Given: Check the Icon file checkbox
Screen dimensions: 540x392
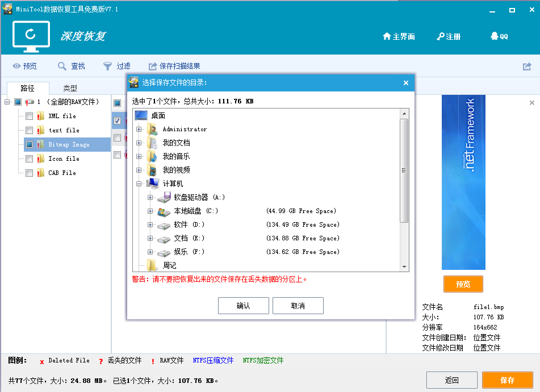Looking at the screenshot, I should (x=30, y=159).
